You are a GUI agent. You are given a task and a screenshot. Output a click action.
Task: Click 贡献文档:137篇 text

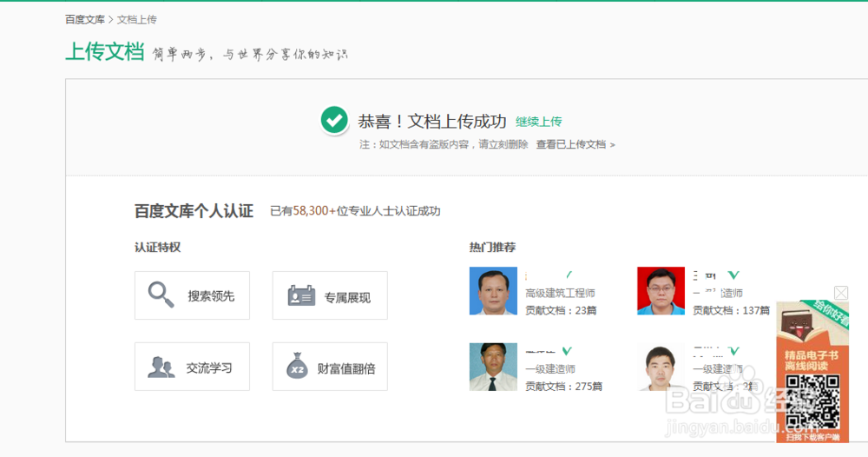pos(731,310)
